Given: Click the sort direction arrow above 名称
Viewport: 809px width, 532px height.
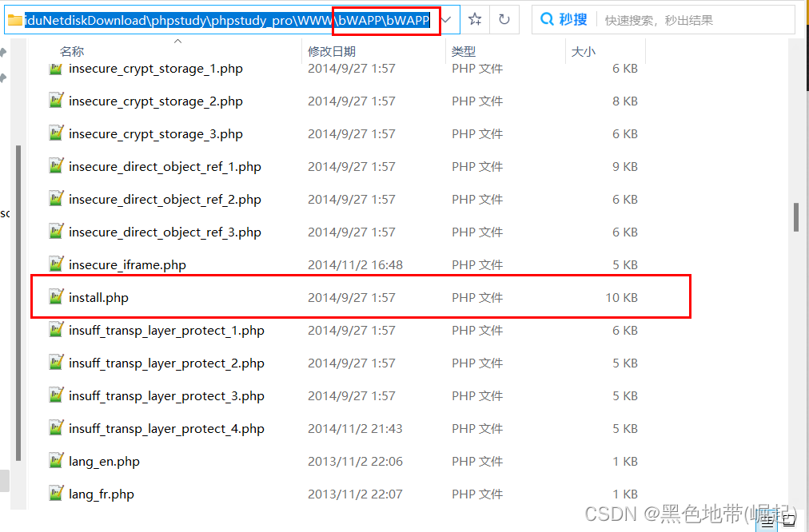Looking at the screenshot, I should point(178,41).
